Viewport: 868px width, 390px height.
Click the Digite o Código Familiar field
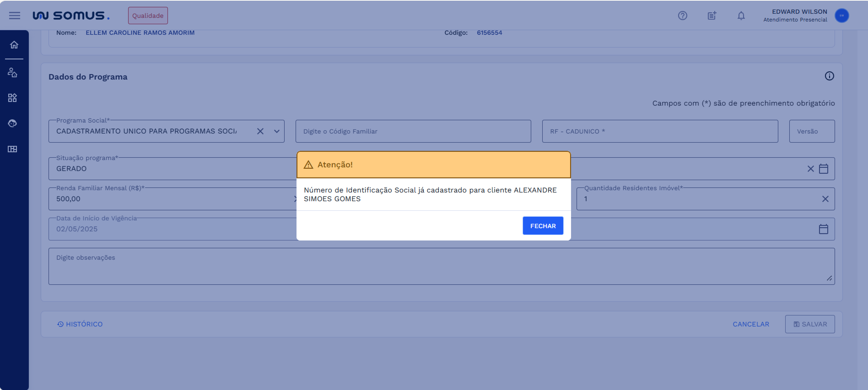point(413,131)
